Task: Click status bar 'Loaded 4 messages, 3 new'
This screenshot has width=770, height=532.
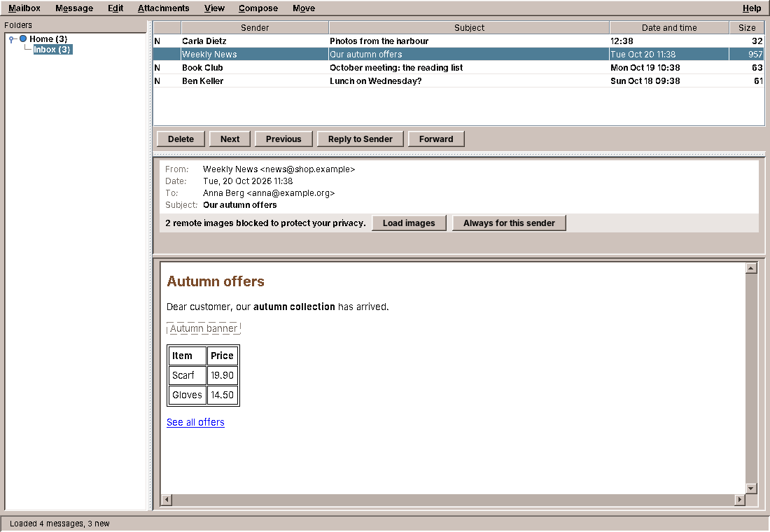Action: point(59,524)
